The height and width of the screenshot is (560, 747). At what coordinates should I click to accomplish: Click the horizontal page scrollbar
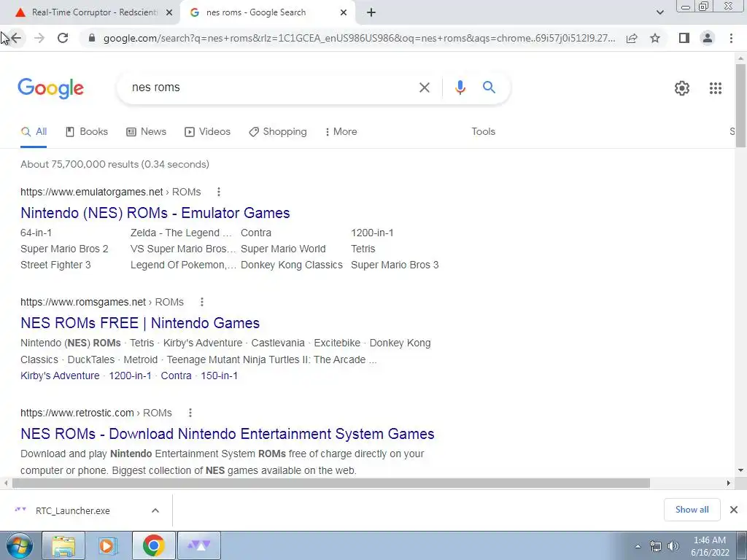coord(330,483)
